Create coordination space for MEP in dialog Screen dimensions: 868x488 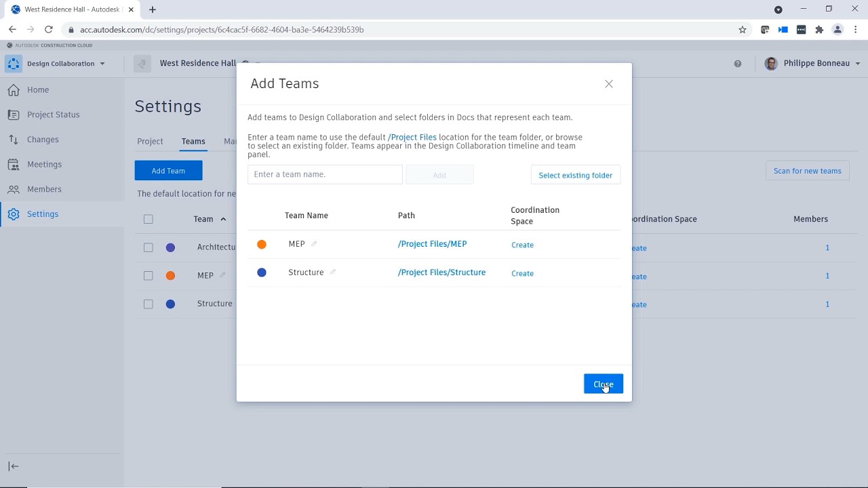click(522, 245)
